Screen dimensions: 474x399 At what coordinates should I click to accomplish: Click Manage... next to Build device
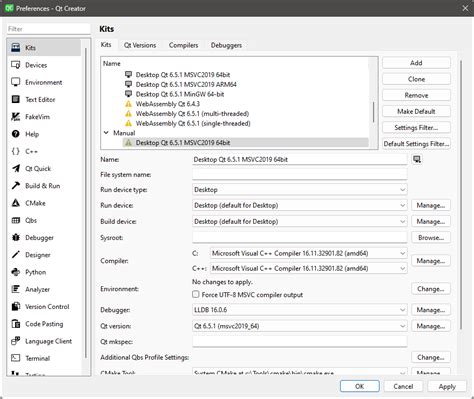(431, 221)
